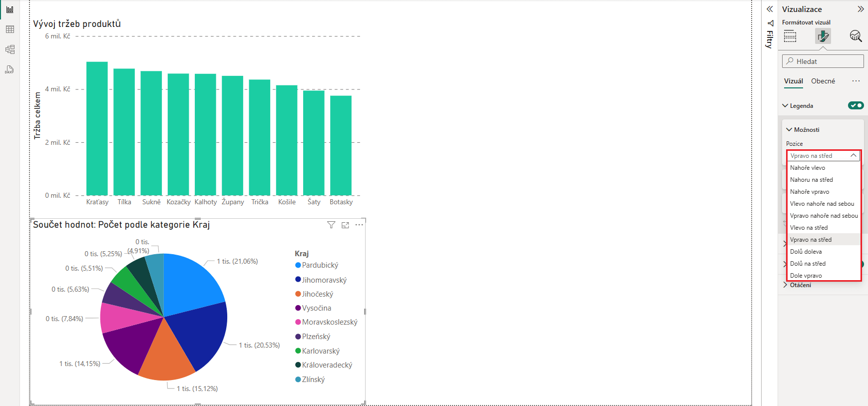
Task: Select the Build visual fields icon
Action: coord(790,36)
